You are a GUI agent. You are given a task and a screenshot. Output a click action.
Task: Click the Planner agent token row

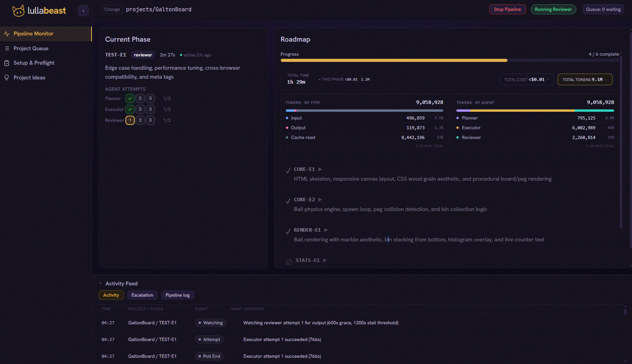(535, 118)
